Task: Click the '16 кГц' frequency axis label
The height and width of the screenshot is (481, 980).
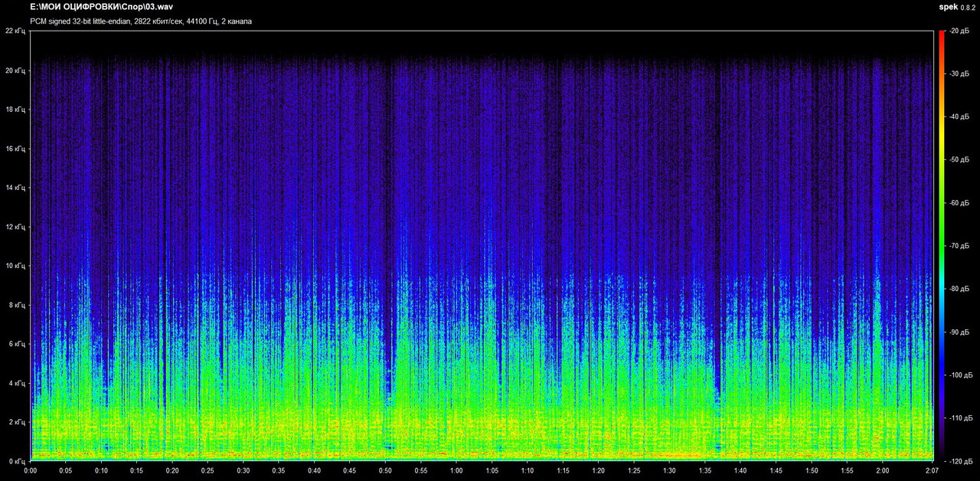Action: pos(15,149)
